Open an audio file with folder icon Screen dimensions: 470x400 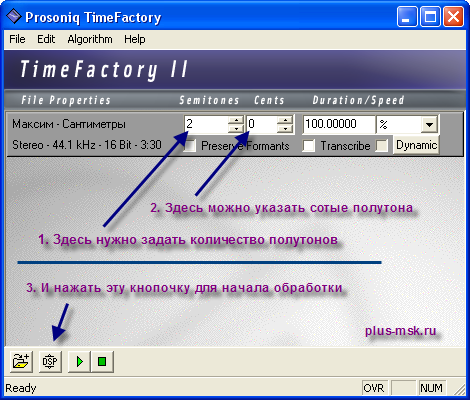click(x=21, y=361)
